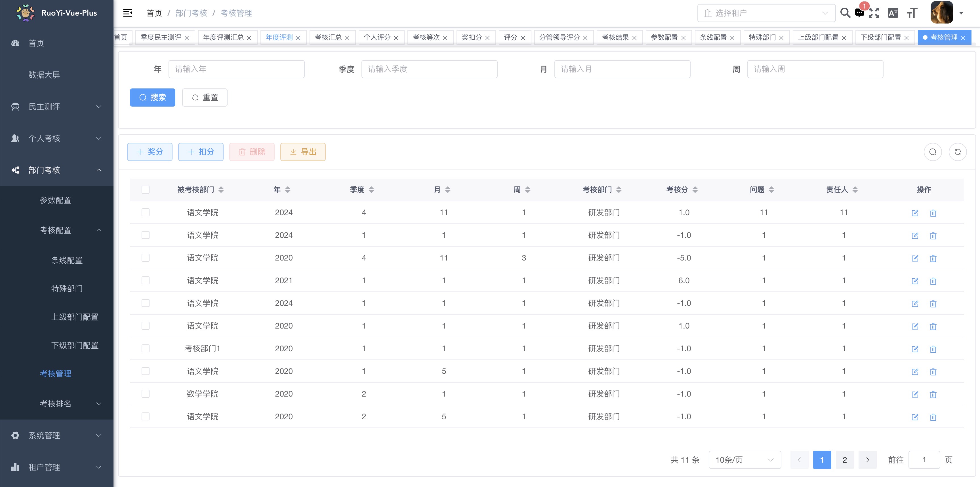Close the 参数配置 tab
The width and height of the screenshot is (980, 487).
coord(683,38)
